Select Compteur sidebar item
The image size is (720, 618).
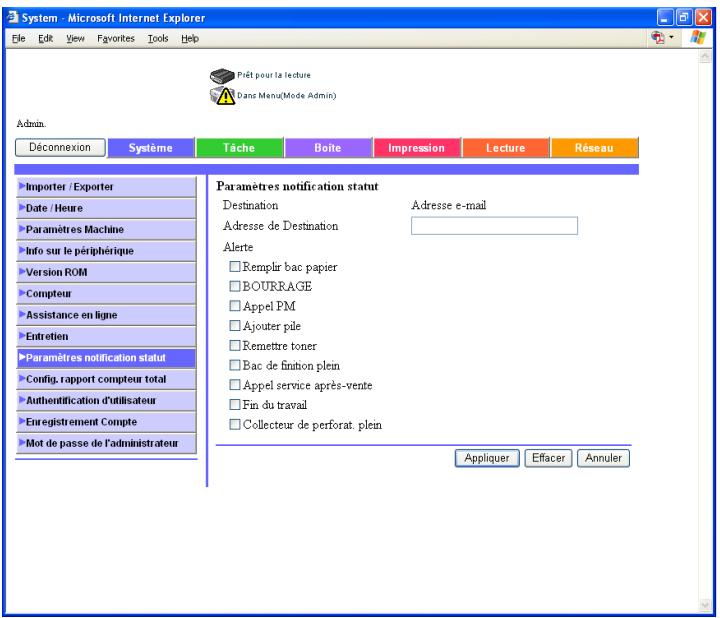coord(106,294)
